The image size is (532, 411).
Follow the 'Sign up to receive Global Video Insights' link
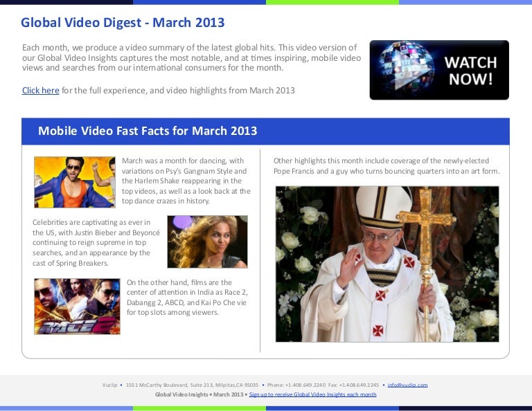pos(312,394)
